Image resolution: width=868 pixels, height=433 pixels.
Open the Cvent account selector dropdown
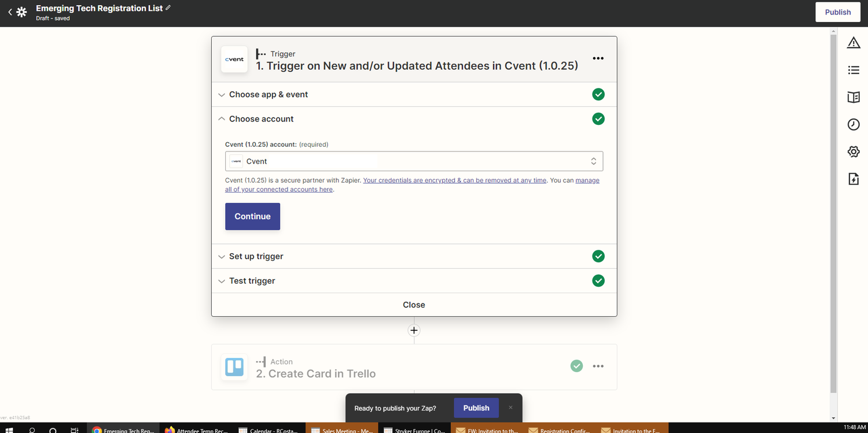point(414,161)
